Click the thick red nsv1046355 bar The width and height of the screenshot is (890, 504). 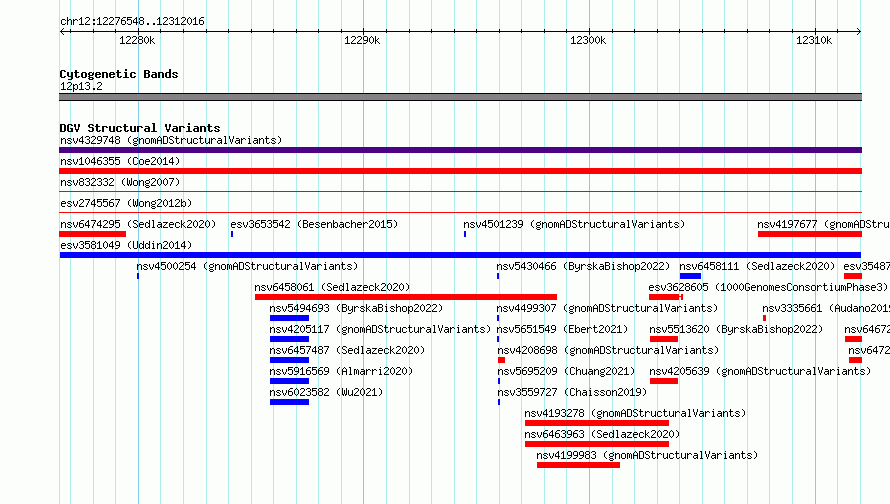(460, 171)
